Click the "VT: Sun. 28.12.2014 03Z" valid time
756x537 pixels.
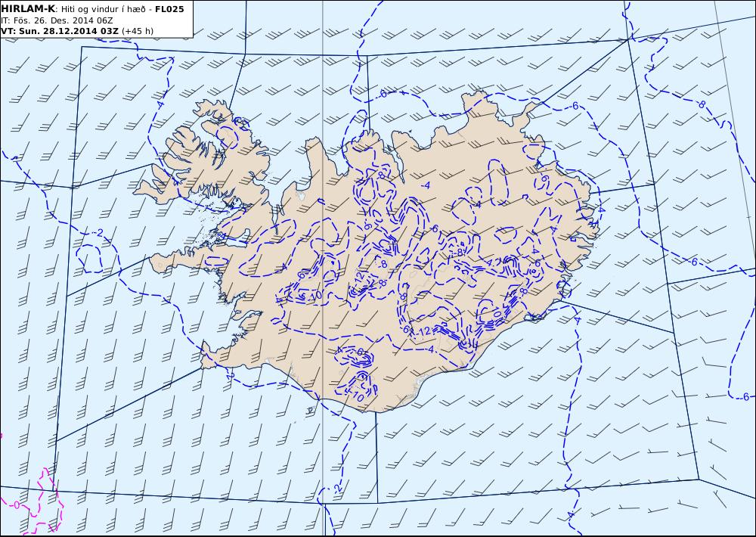[60, 31]
